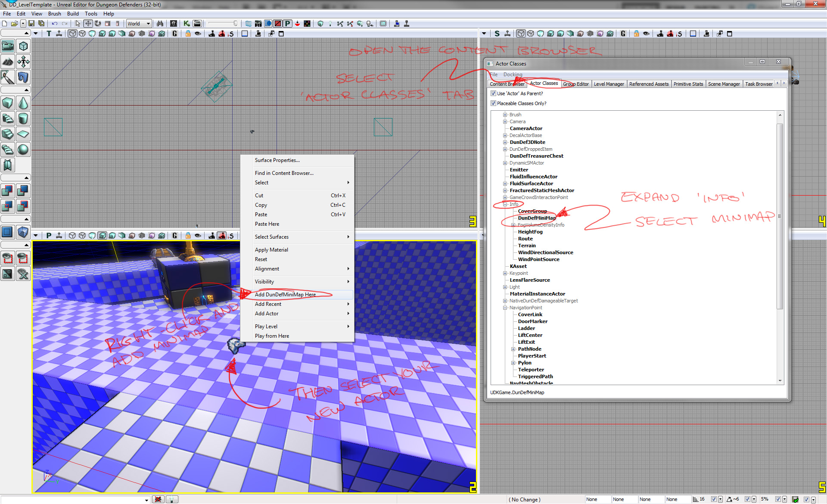Select the Texture alignment mode tool
Screen dimensions: 827x504
23,62
